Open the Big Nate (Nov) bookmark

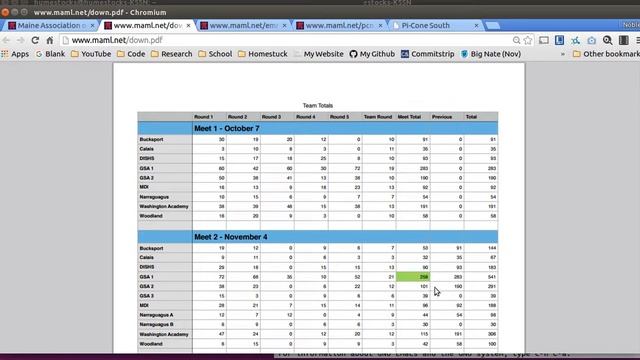491,54
